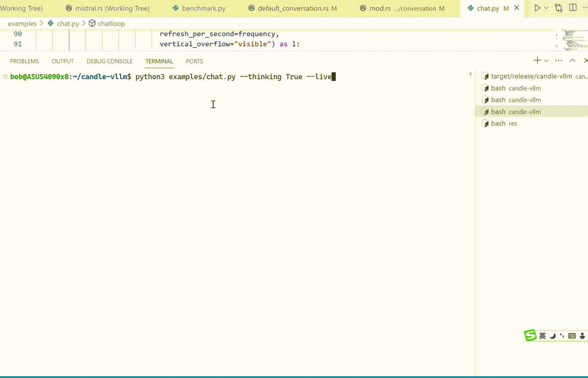The width and height of the screenshot is (588, 378).
Task: Open Sogou soft keyboard icon
Action: [x=572, y=336]
